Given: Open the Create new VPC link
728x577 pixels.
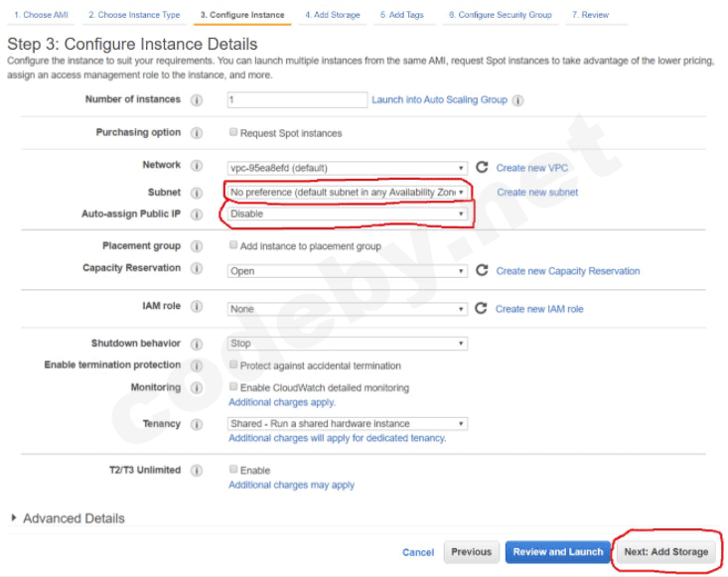Looking at the screenshot, I should coord(532,168).
